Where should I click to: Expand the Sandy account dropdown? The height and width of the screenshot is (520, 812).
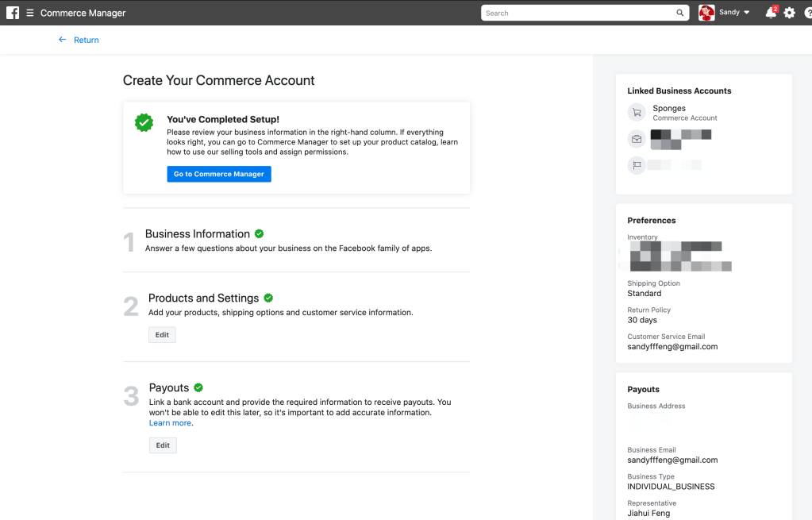pos(746,13)
